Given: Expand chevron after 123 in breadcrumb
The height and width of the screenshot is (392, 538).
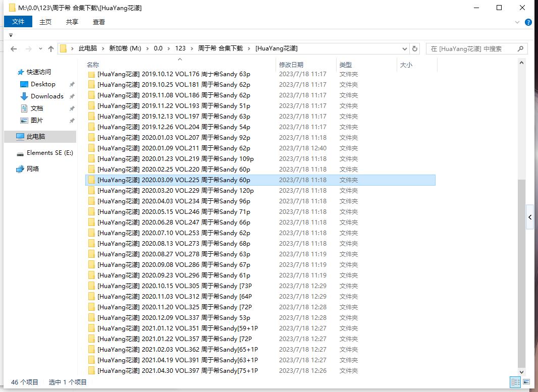Looking at the screenshot, I should tap(192, 49).
